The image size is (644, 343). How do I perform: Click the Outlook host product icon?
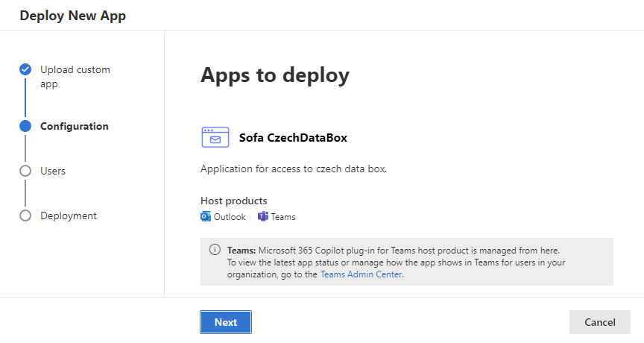coord(206,216)
